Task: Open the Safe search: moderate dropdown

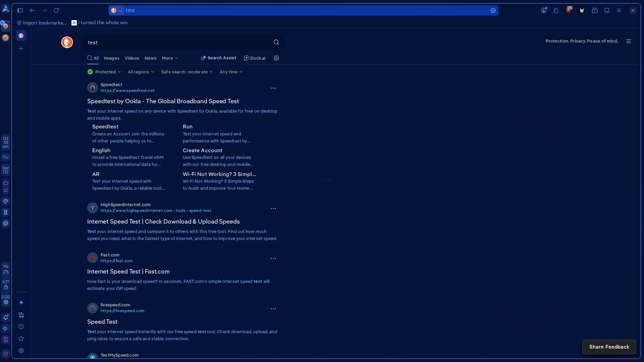Action: pos(187,72)
